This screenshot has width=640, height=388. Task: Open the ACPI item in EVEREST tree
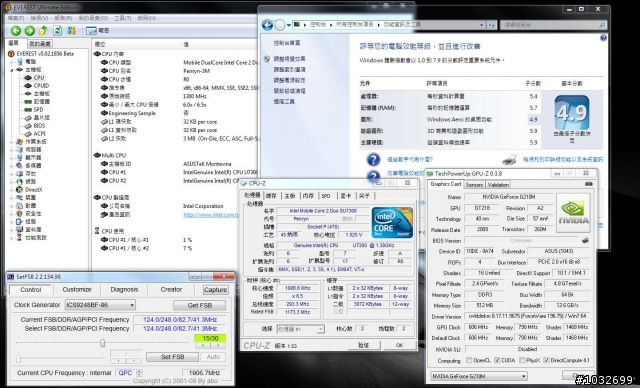click(x=39, y=133)
